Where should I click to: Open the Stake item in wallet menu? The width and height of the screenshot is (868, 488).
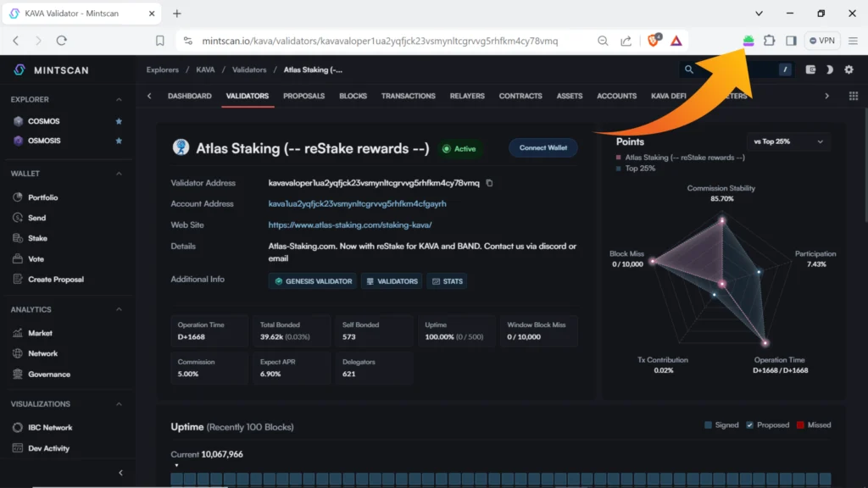[x=37, y=238]
